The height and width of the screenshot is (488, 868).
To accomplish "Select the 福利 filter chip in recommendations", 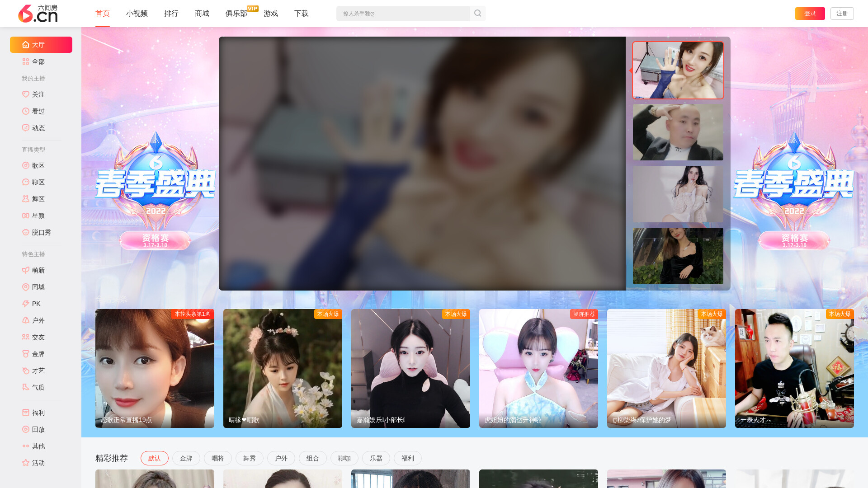I will pyautogui.click(x=408, y=458).
